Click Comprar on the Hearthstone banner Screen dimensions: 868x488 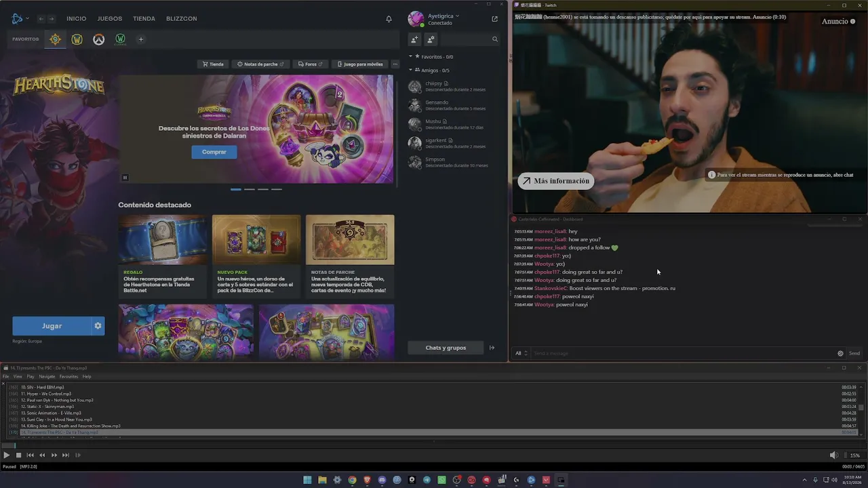[x=214, y=152]
